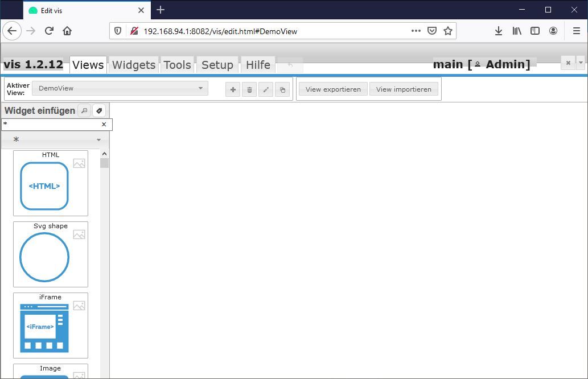This screenshot has width=588, height=379.
Task: Show preview image for iFrame widget
Action: 79,306
